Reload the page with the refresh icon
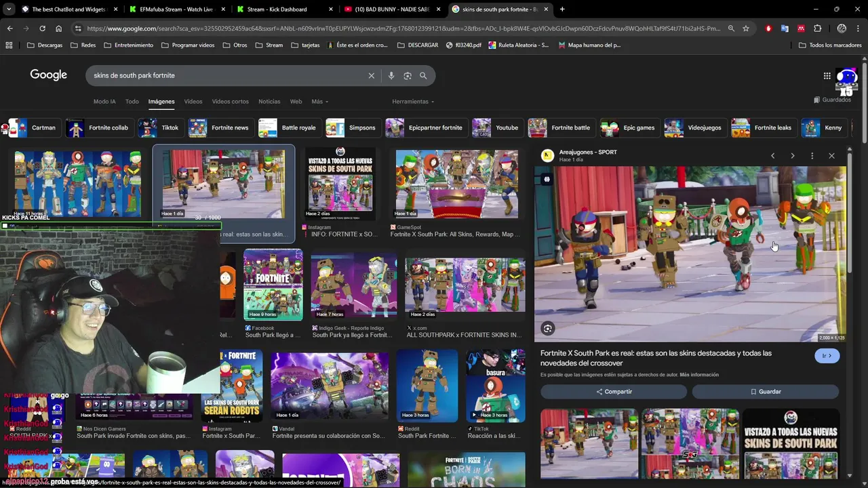Screen dimensions: 868x488 (x=42, y=28)
